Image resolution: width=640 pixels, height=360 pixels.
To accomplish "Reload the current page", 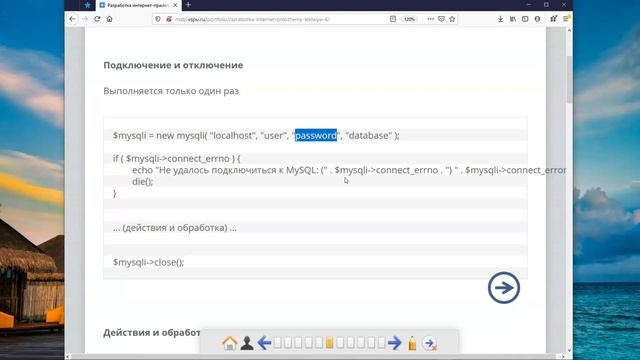I will (x=97, y=19).
